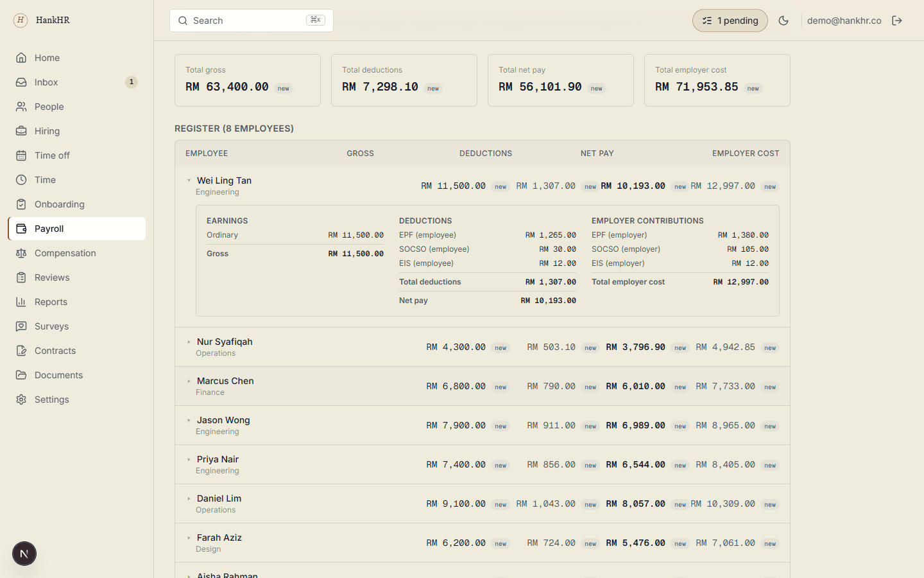Viewport: 924px width, 578px height.
Task: Click the Reports bar chart icon
Action: 21,302
